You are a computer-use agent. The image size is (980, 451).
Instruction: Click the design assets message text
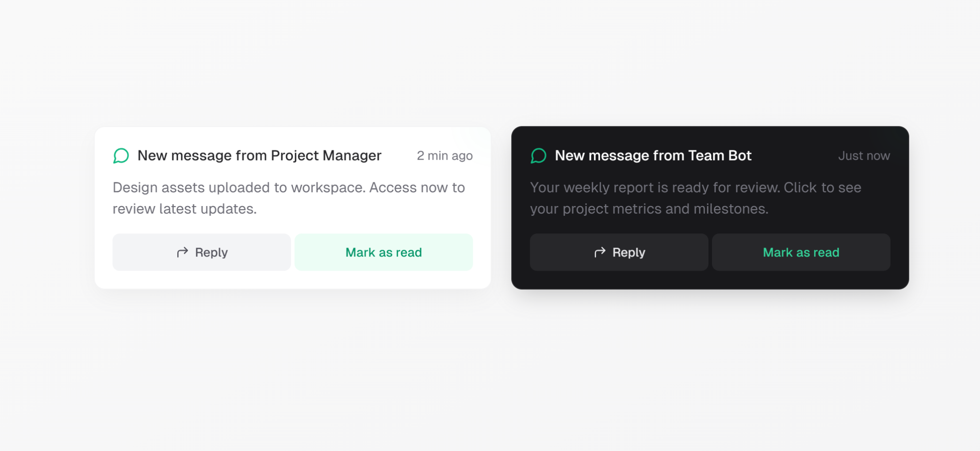(288, 198)
